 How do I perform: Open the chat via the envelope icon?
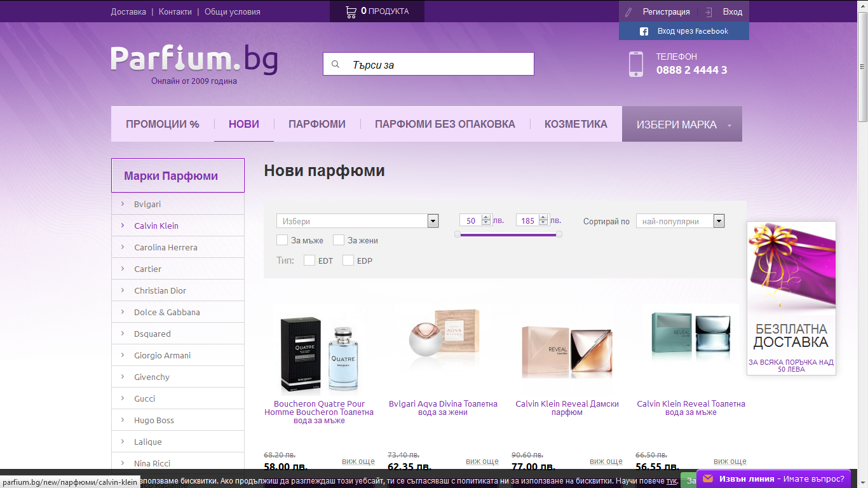pyautogui.click(x=710, y=478)
